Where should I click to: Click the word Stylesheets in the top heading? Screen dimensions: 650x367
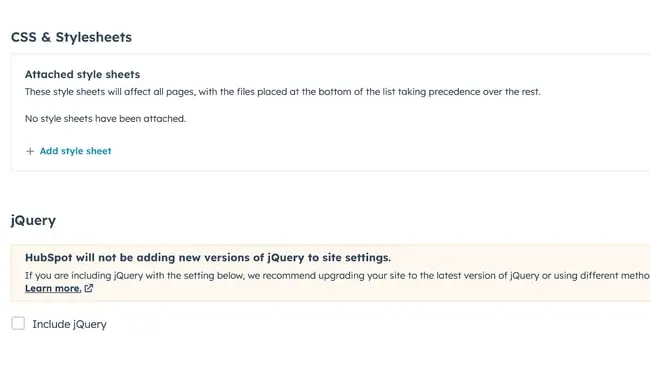point(94,37)
